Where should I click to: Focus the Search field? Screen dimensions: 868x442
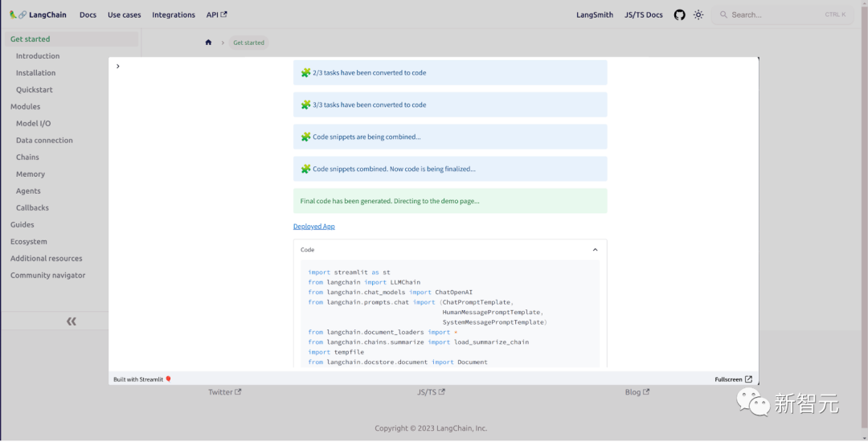click(x=782, y=15)
